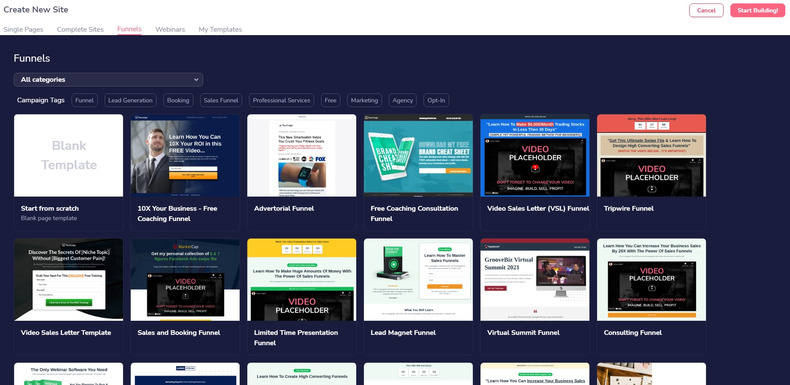790x385 pixels.
Task: Select the Booking campaign tag
Action: tap(178, 100)
